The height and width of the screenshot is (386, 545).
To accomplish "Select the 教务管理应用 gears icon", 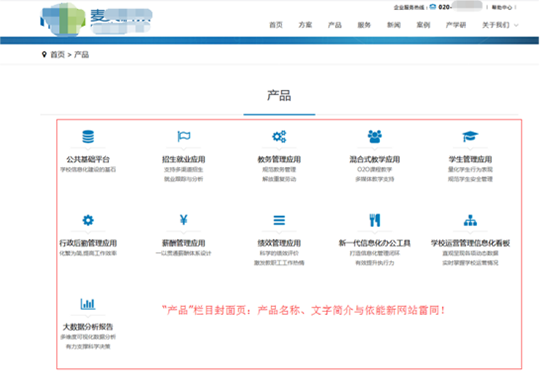I will (x=279, y=137).
